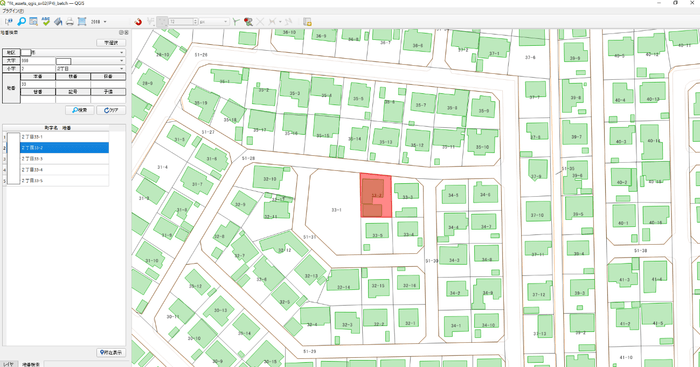The height and width of the screenshot is (367, 700).
Task: Click the クリア clear button
Action: 111,110
